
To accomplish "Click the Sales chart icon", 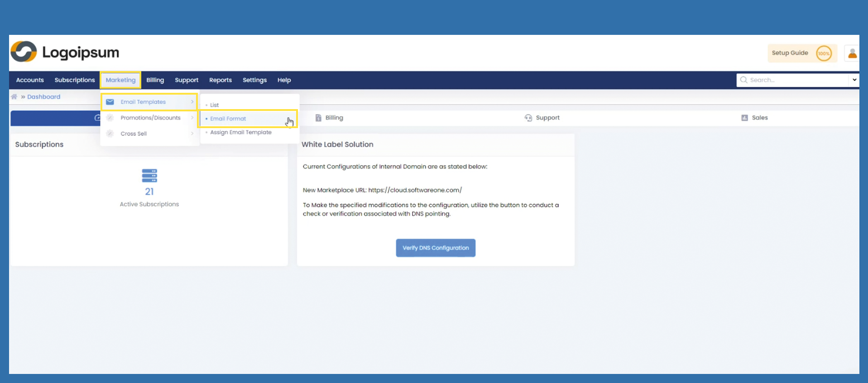I will coord(744,118).
